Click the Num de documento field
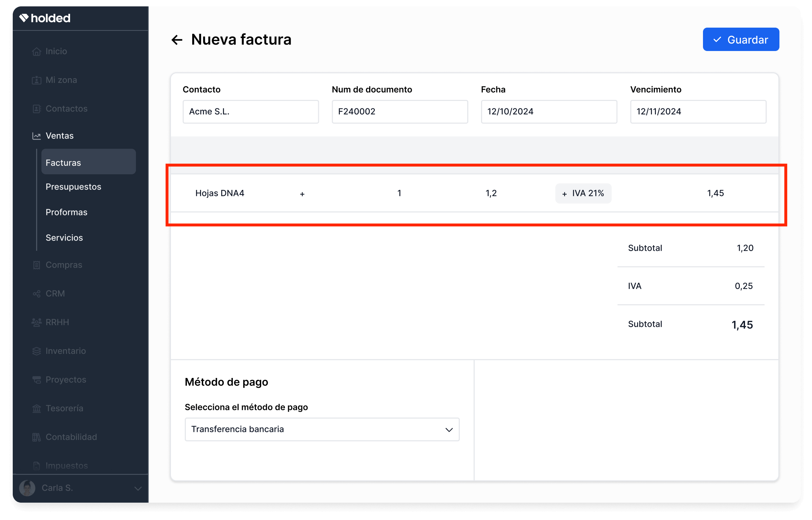This screenshot has height=520, width=812. coord(400,112)
